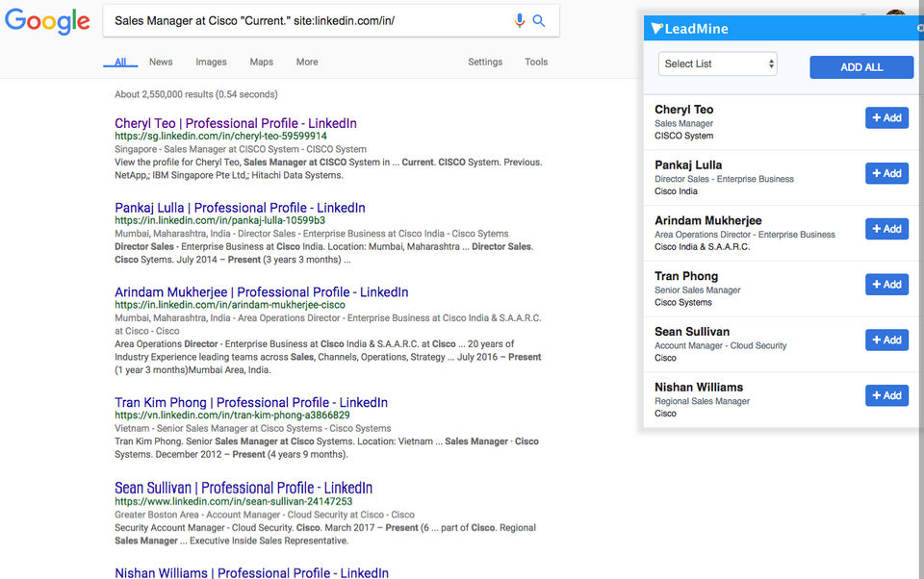Add Pankaj Lulla to the lead list
This screenshot has height=579, width=924.
pos(886,173)
